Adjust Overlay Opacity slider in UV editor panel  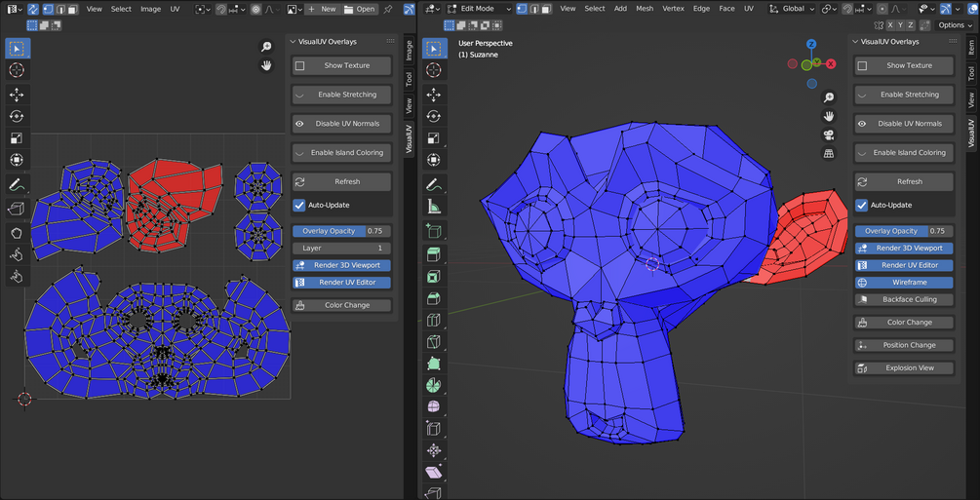341,231
